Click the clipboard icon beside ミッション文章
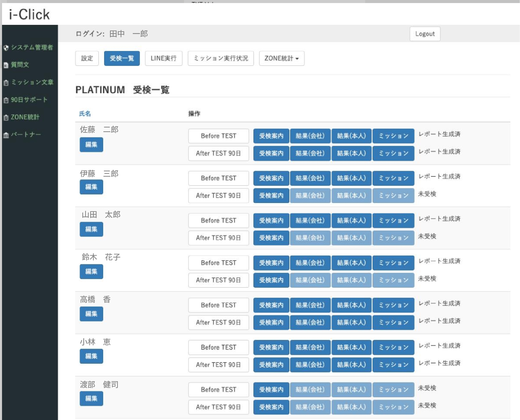 (6, 83)
